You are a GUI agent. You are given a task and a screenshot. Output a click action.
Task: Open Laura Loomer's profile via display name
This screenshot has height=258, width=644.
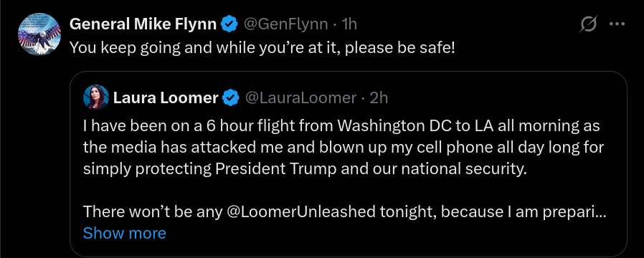click(x=166, y=98)
